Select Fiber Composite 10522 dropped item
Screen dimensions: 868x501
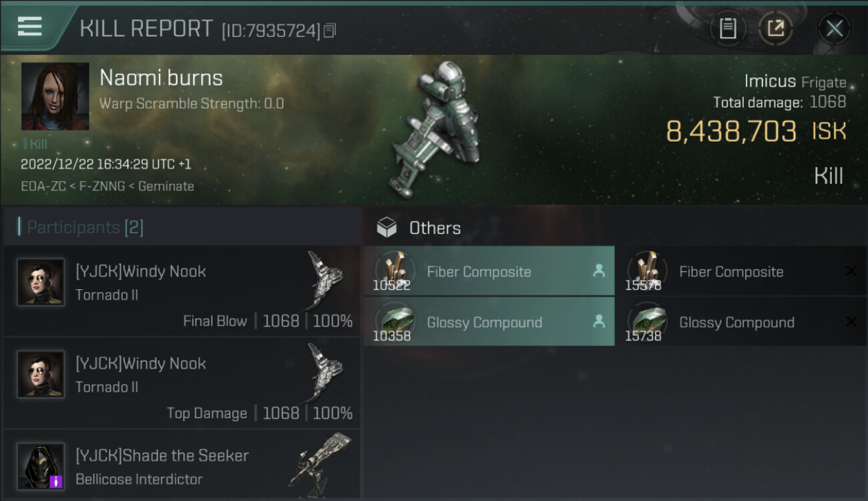(489, 271)
